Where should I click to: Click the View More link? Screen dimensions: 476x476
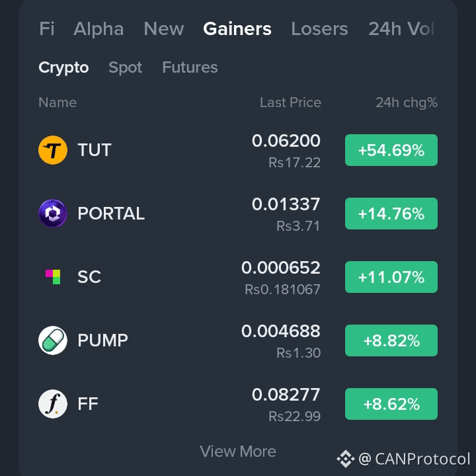238,452
